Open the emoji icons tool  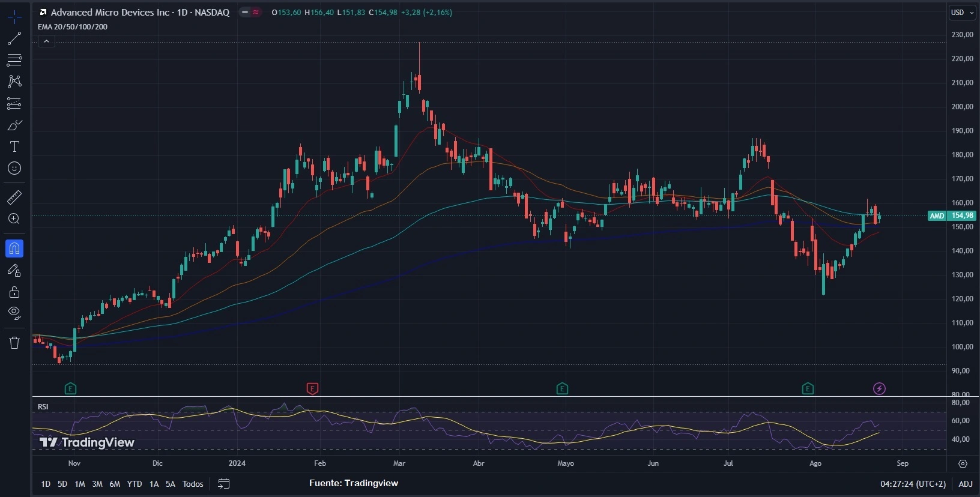(14, 169)
